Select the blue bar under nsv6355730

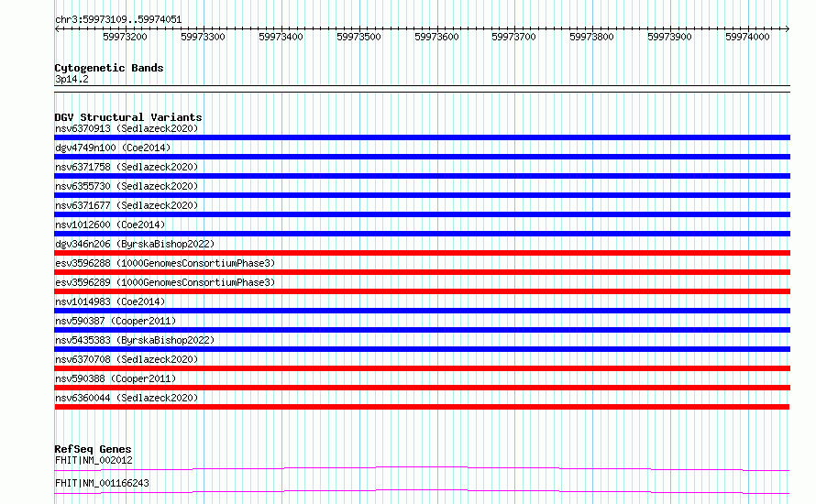tap(422, 195)
